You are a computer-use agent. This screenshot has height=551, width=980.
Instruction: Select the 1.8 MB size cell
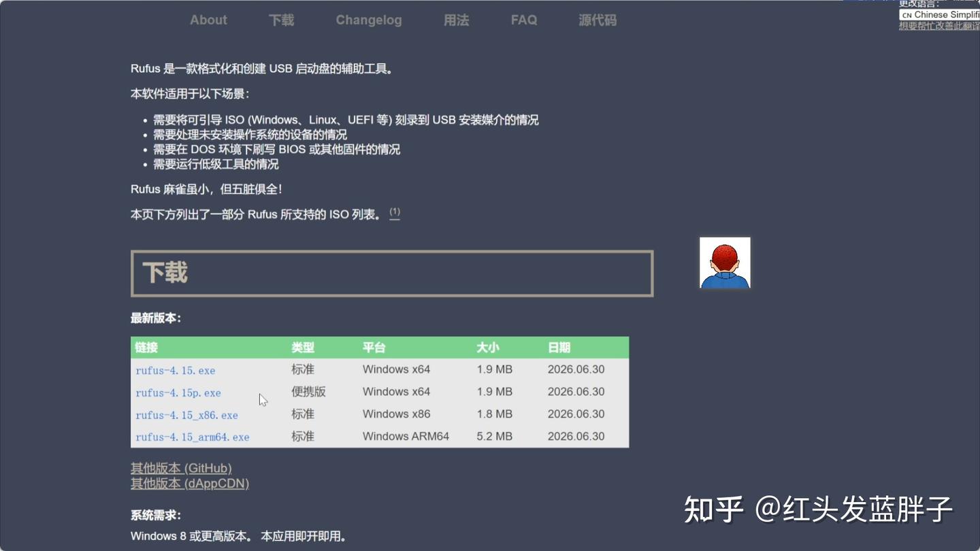(x=495, y=414)
